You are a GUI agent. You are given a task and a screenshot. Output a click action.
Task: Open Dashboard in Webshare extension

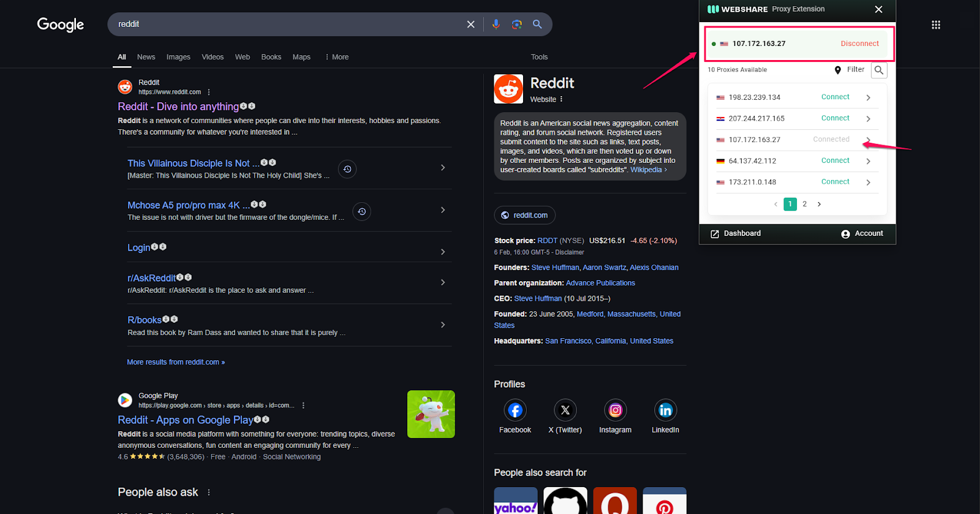tap(736, 233)
